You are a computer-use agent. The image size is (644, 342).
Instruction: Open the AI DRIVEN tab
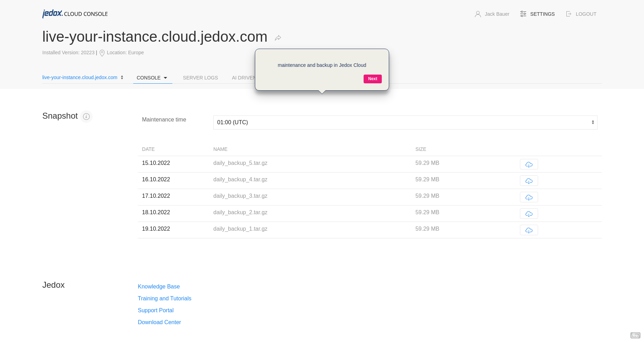[243, 78]
